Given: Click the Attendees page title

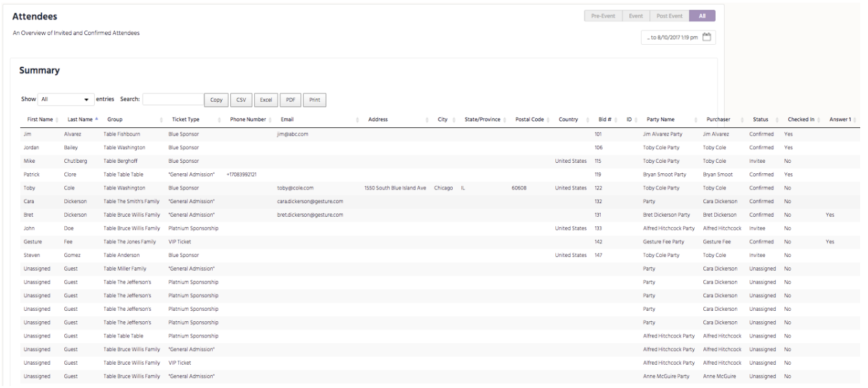Looking at the screenshot, I should point(34,16).
